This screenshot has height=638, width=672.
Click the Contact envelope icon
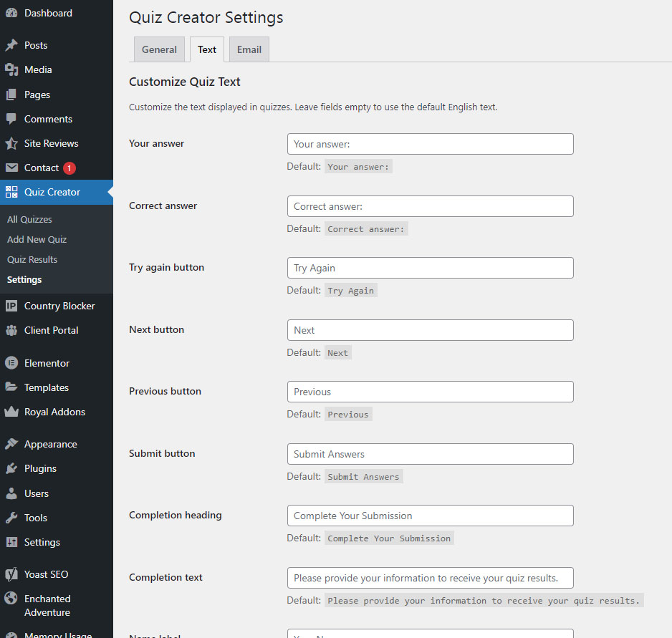click(x=11, y=168)
